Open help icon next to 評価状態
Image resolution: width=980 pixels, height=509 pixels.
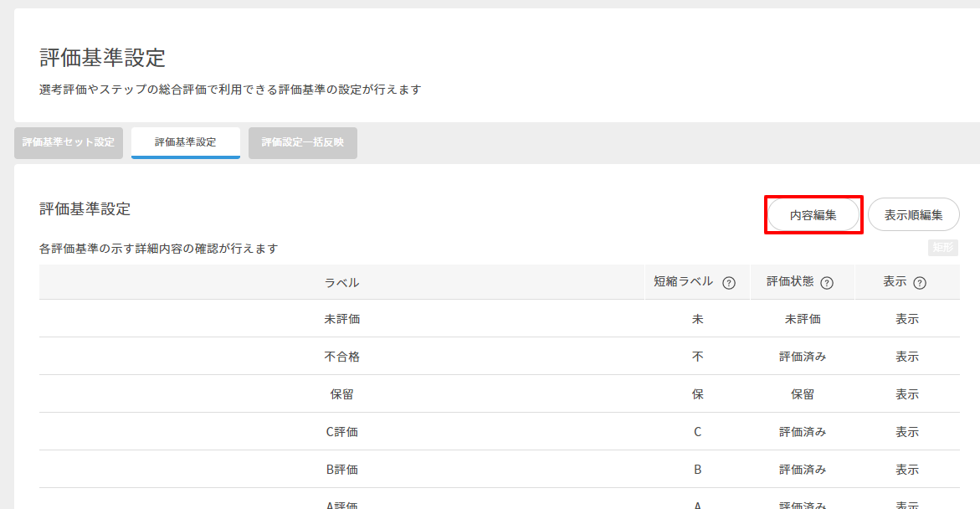click(x=827, y=283)
